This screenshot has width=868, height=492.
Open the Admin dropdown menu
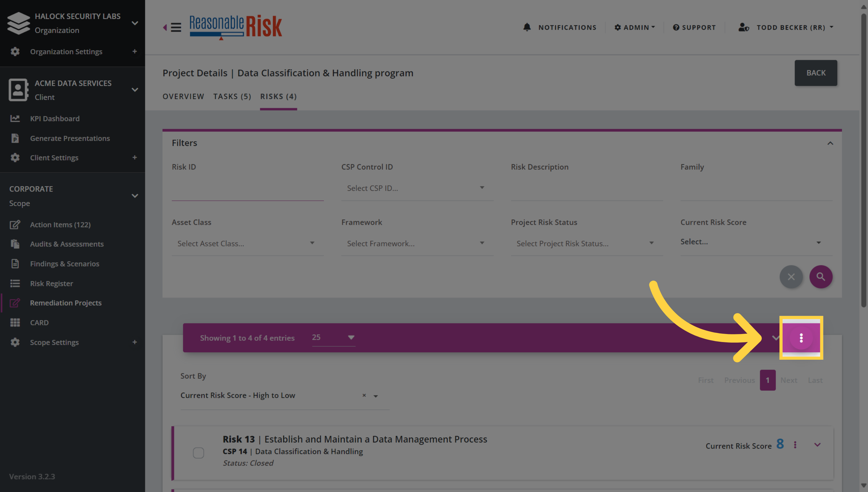click(x=635, y=27)
